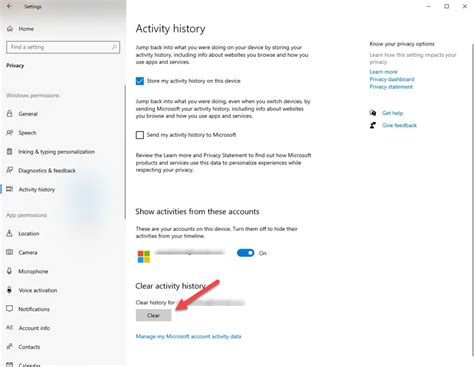Viewport: 474px width, 367px height.
Task: Click the App permissions section label
Action: tap(26, 215)
